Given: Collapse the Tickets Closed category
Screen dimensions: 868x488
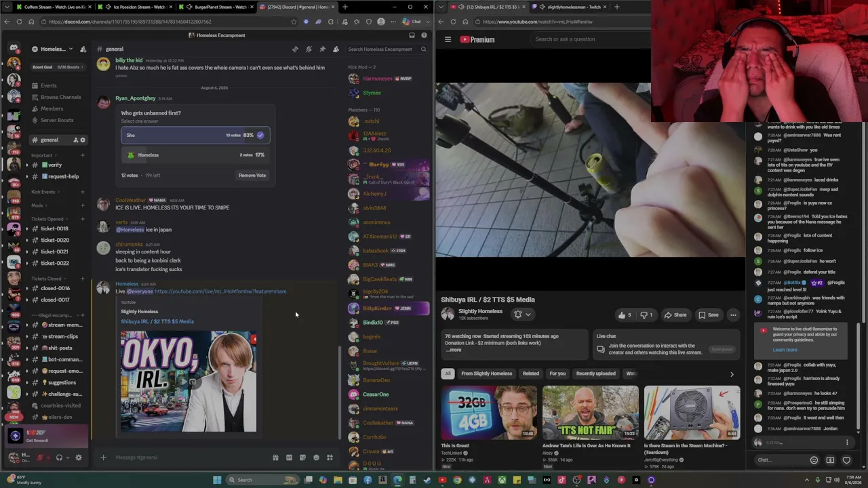Looking at the screenshot, I should click(47, 279).
